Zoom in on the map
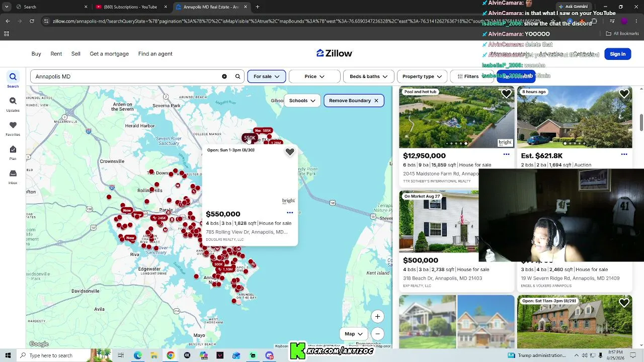The width and height of the screenshot is (644, 362). [x=377, y=316]
